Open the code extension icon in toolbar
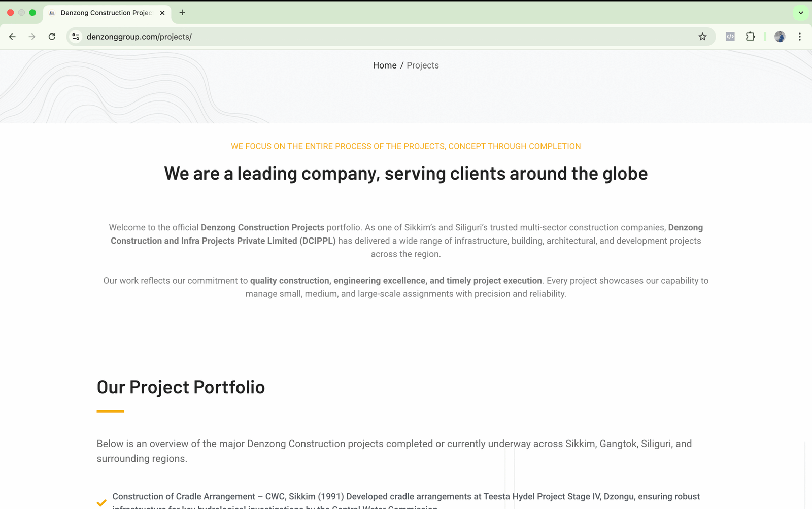Viewport: 812px width, 509px height. click(730, 37)
